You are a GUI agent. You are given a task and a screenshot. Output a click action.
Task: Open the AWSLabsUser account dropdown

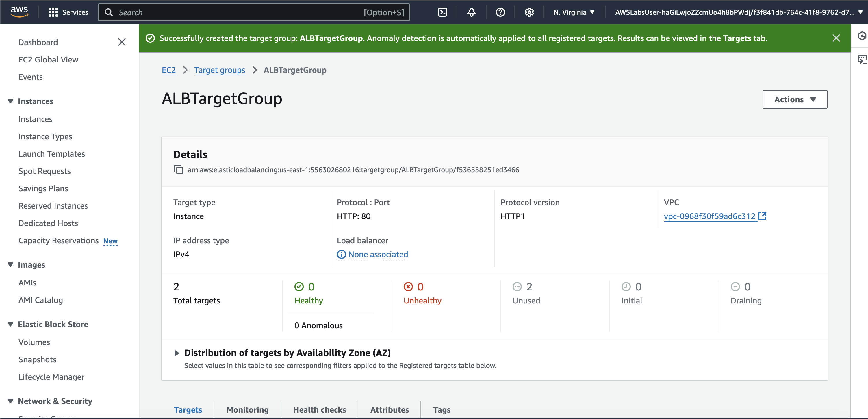pos(738,12)
